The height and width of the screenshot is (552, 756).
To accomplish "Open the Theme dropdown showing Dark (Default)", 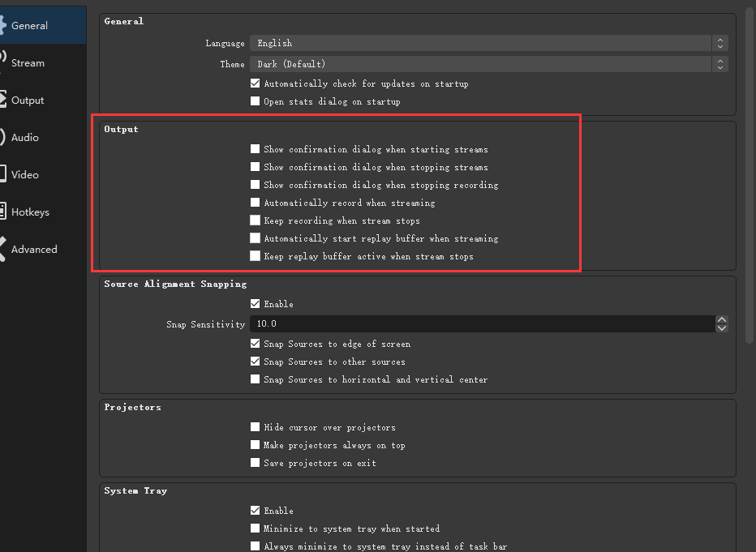I will point(488,63).
